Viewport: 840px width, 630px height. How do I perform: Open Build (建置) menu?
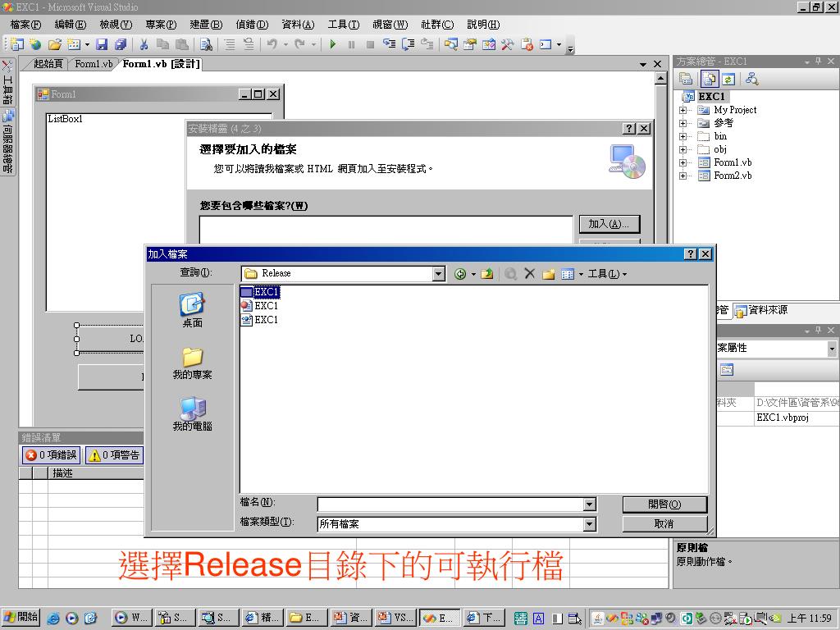[x=206, y=25]
